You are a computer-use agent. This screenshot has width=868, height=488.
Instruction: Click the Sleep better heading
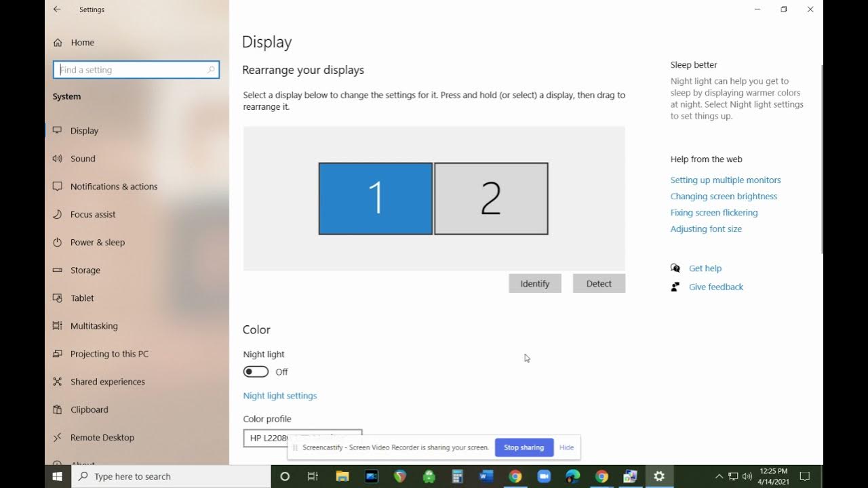coord(694,64)
